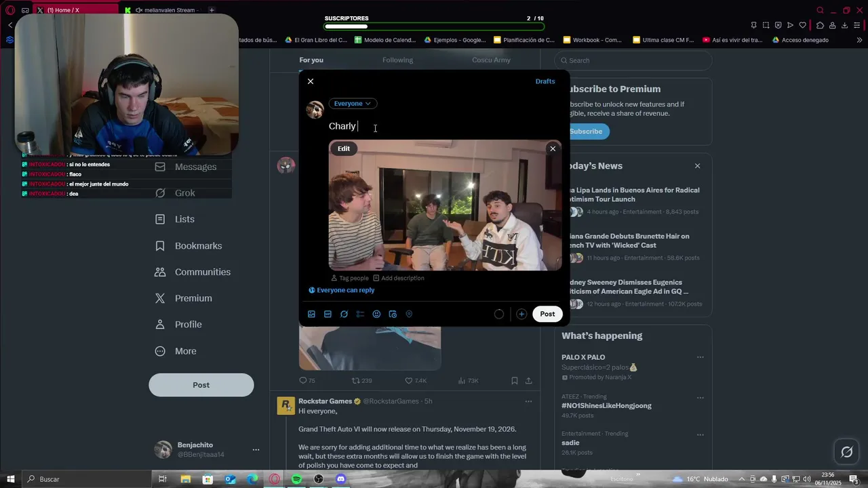
Task: Close the Today's News panel
Action: click(697, 166)
